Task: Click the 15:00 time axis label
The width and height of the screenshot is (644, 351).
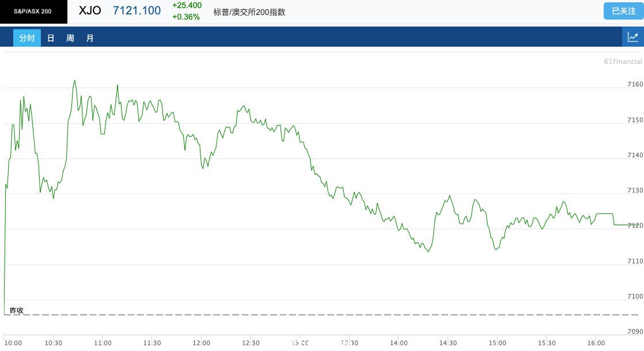Action: pos(497,343)
